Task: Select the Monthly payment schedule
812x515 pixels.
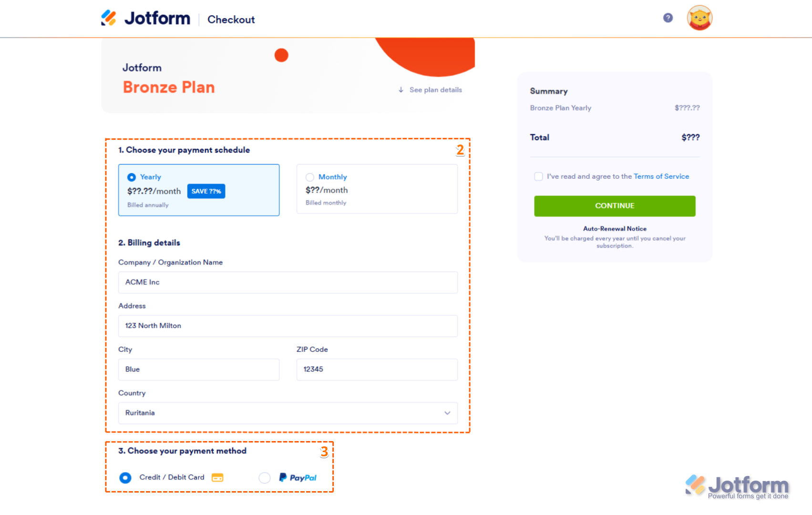Action: coord(310,177)
